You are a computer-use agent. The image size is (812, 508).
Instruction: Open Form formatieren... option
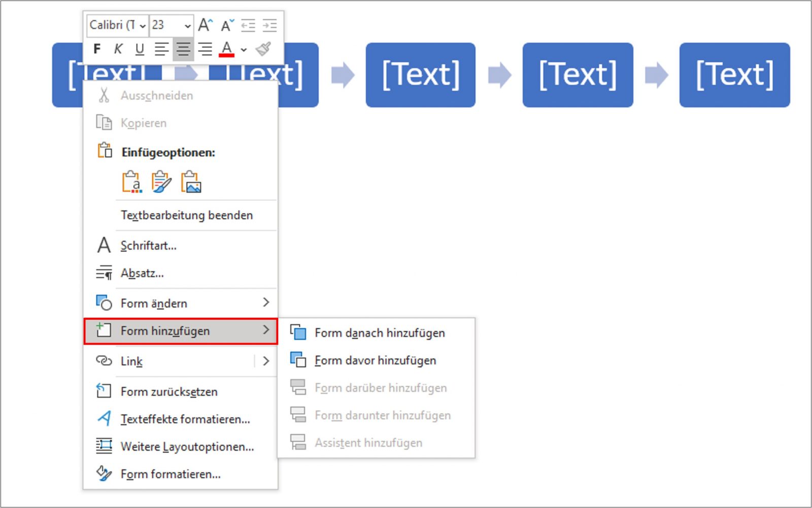(x=170, y=474)
